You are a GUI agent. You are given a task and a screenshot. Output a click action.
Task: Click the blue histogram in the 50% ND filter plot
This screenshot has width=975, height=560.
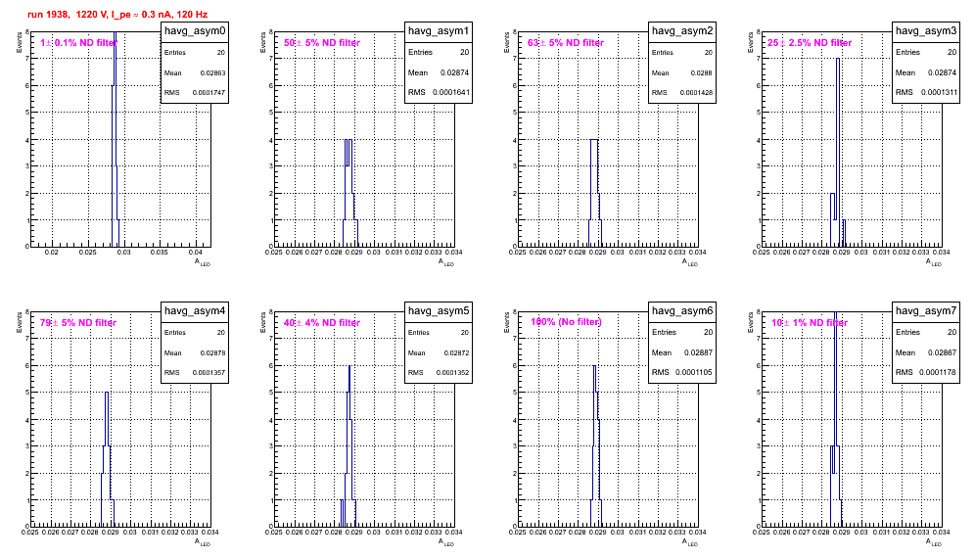click(x=350, y=193)
